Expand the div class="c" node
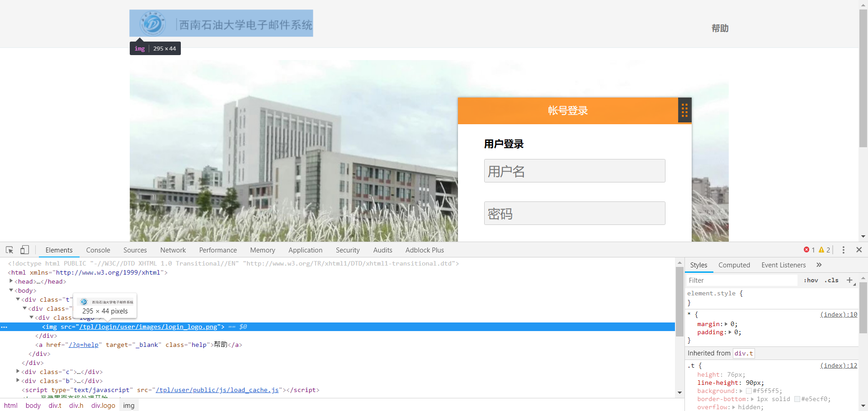The width and height of the screenshot is (868, 411). [x=18, y=372]
